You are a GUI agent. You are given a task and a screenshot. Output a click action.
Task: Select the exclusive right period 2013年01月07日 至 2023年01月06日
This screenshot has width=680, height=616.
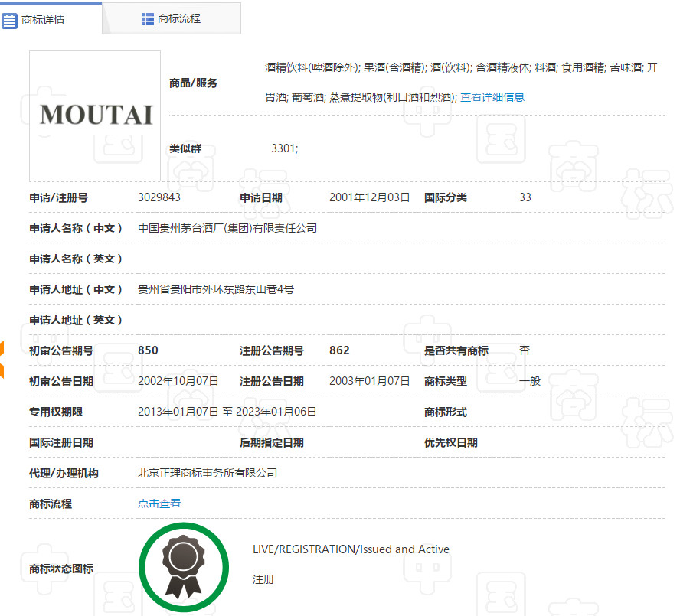(227, 412)
